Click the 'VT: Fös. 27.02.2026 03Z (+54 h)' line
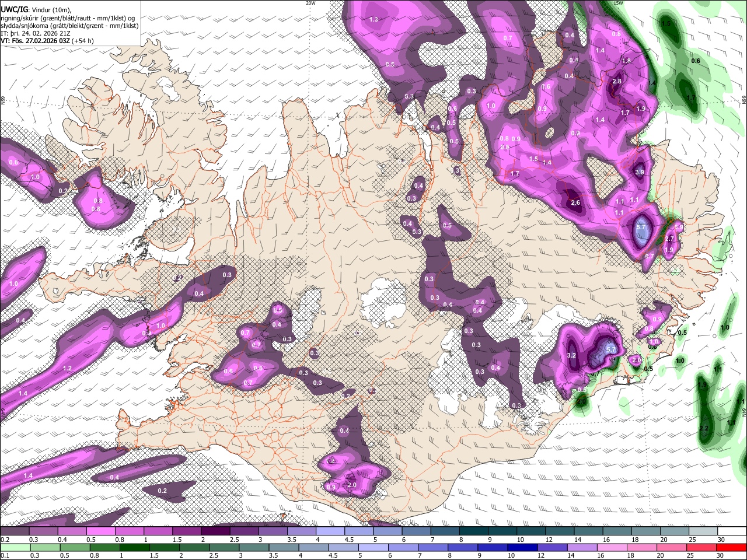The image size is (747, 560). (x=47, y=41)
